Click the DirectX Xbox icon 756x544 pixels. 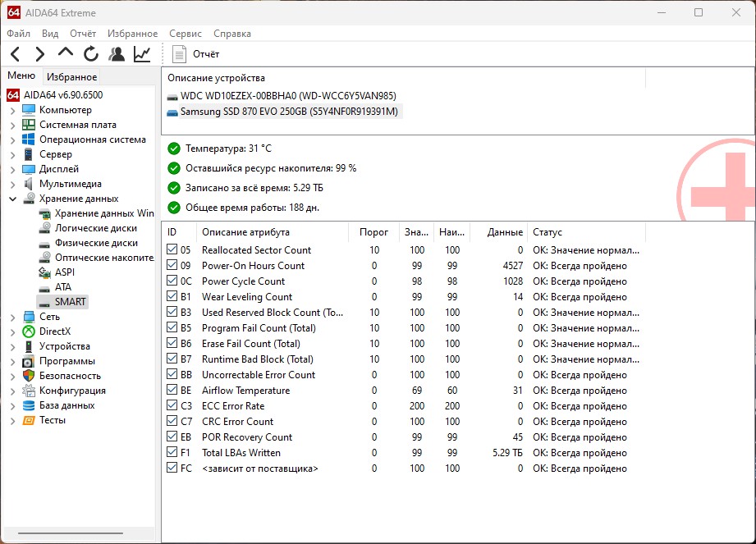pos(29,331)
